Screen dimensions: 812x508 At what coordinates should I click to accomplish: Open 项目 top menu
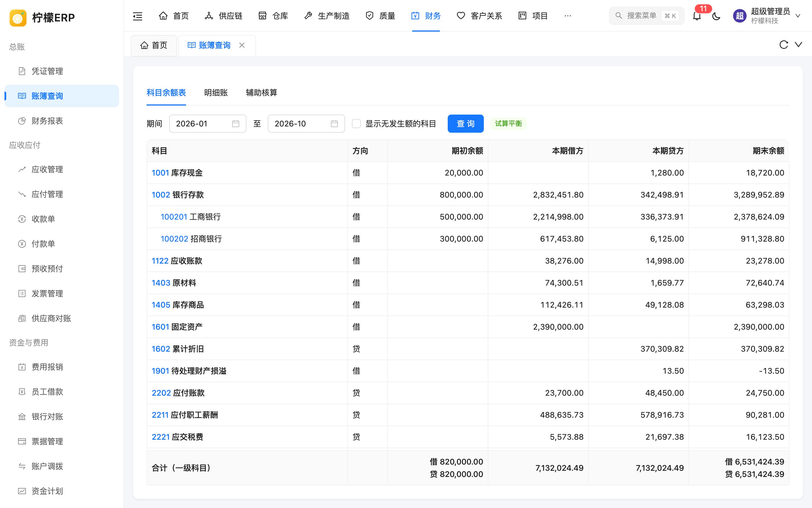tap(533, 16)
